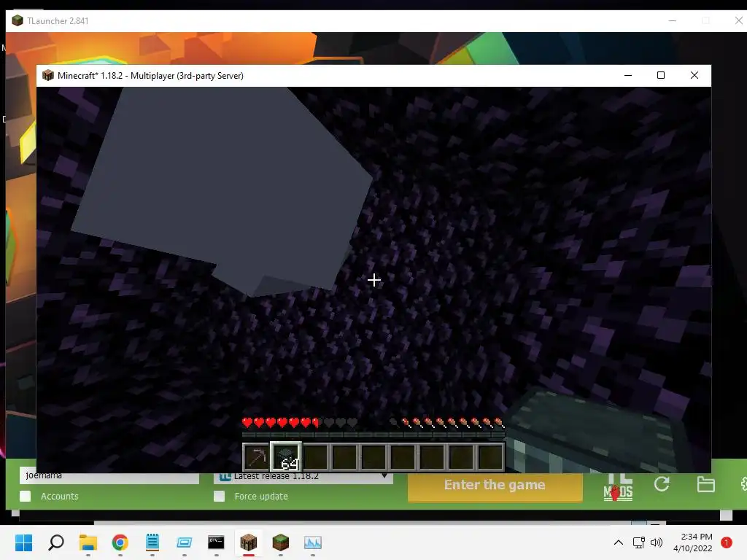Click the TLauncher logo in the title bar
The image size is (747, 560).
coord(18,20)
